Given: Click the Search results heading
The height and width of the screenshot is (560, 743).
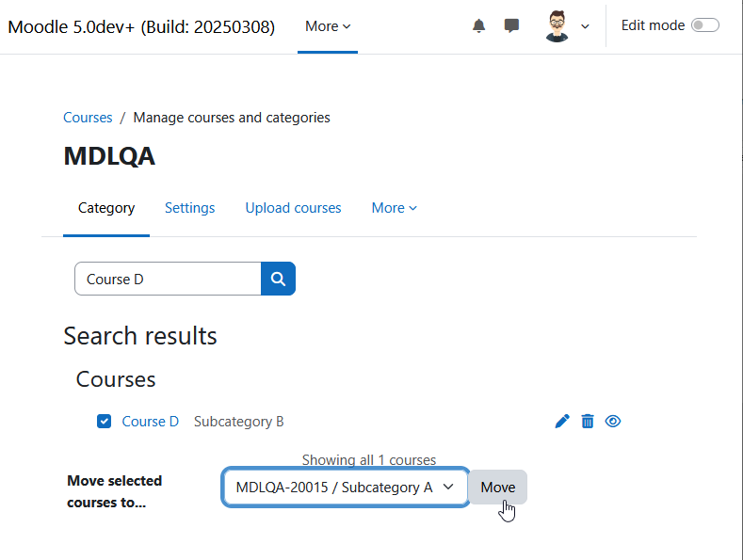Looking at the screenshot, I should click(140, 335).
